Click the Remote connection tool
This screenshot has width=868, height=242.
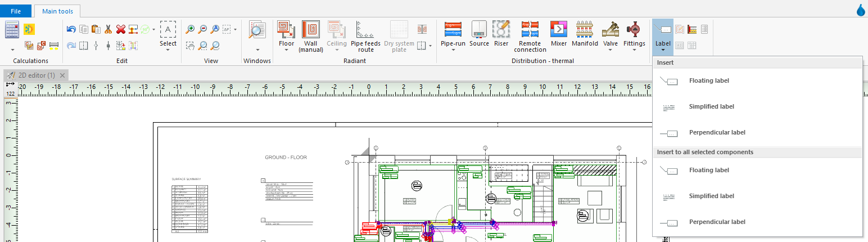[x=530, y=37]
